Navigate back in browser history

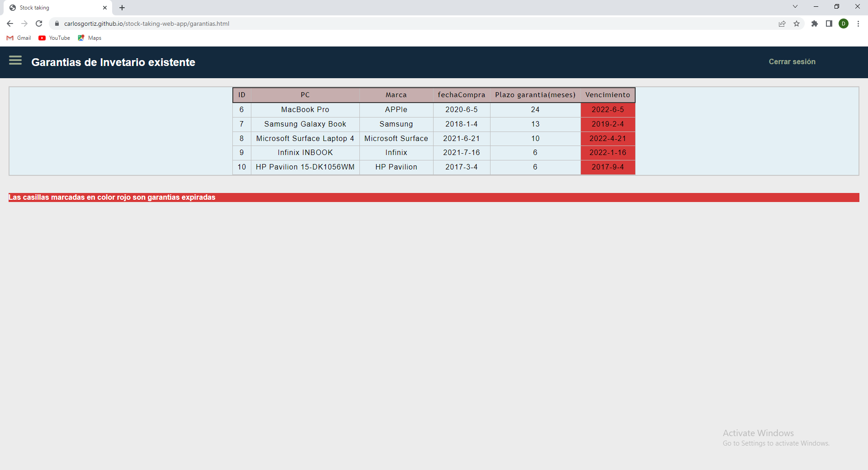coord(9,23)
